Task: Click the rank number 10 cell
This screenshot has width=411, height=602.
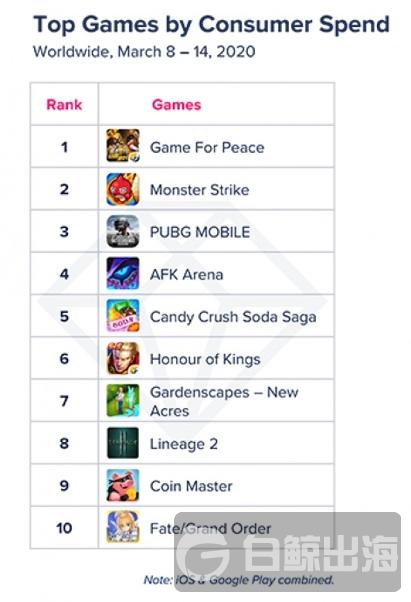Action: click(x=64, y=528)
